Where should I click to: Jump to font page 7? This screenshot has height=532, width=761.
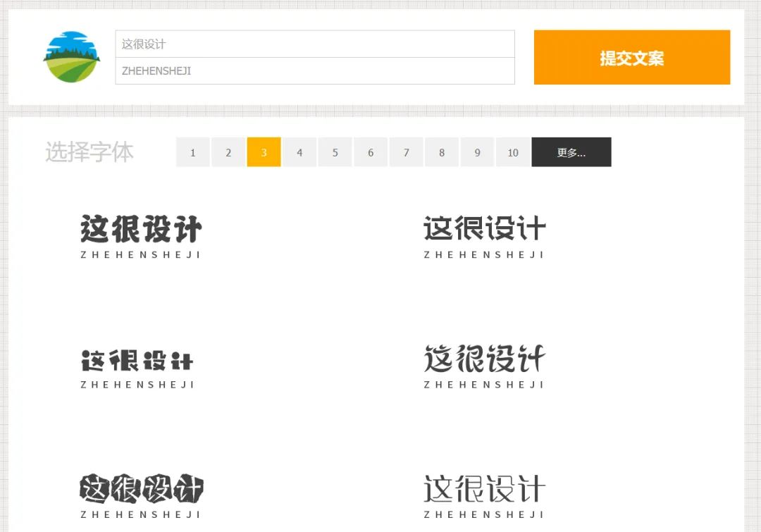(x=406, y=152)
